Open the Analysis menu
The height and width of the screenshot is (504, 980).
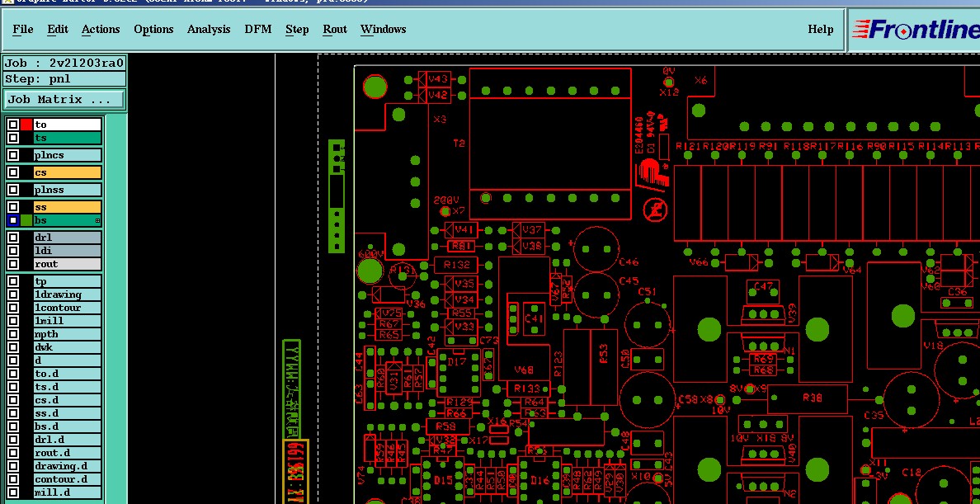tap(209, 30)
